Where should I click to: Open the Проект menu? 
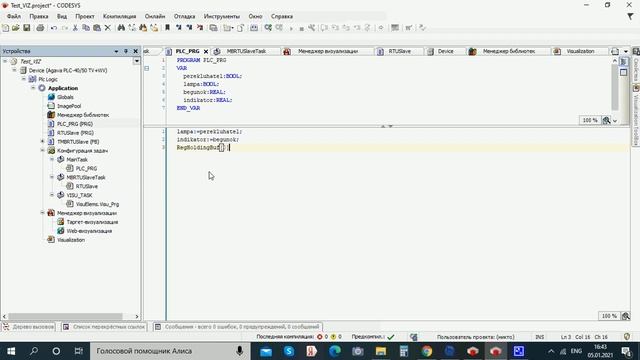coord(85,16)
